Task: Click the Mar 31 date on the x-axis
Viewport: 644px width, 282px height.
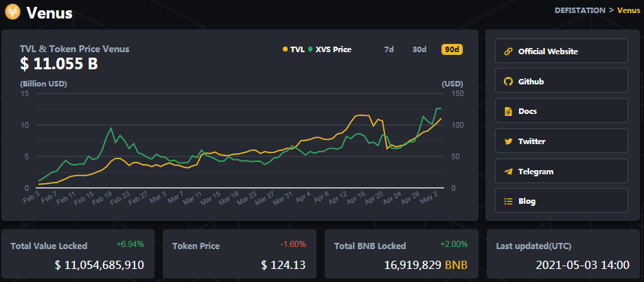Action: click(282, 198)
